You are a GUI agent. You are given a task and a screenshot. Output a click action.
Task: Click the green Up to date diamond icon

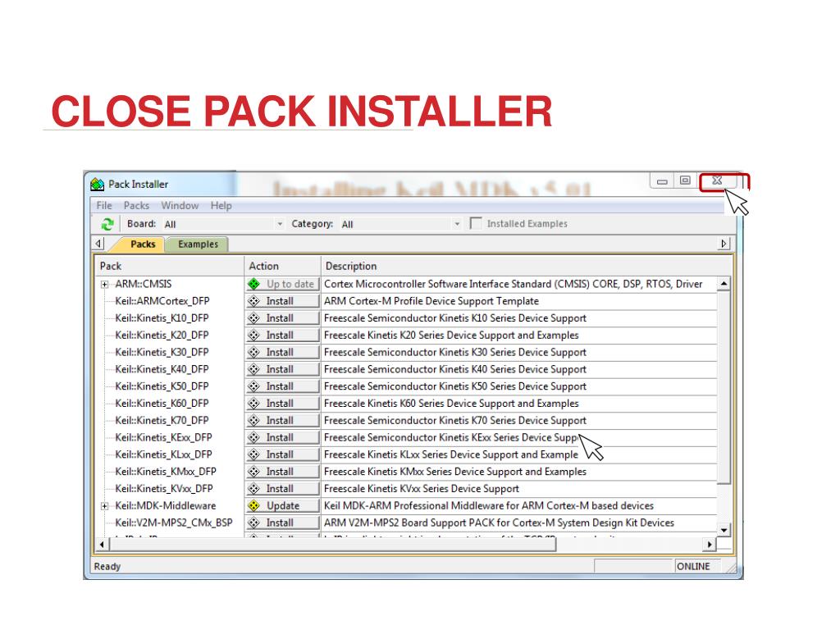pyautogui.click(x=254, y=284)
